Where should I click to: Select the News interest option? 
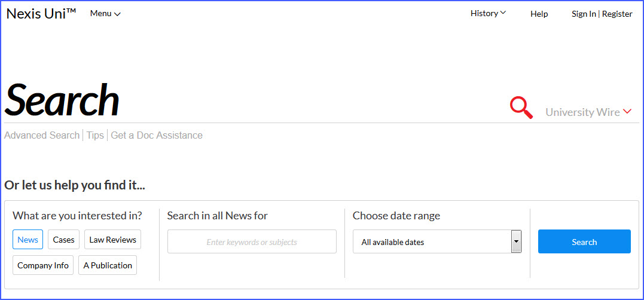tap(28, 240)
